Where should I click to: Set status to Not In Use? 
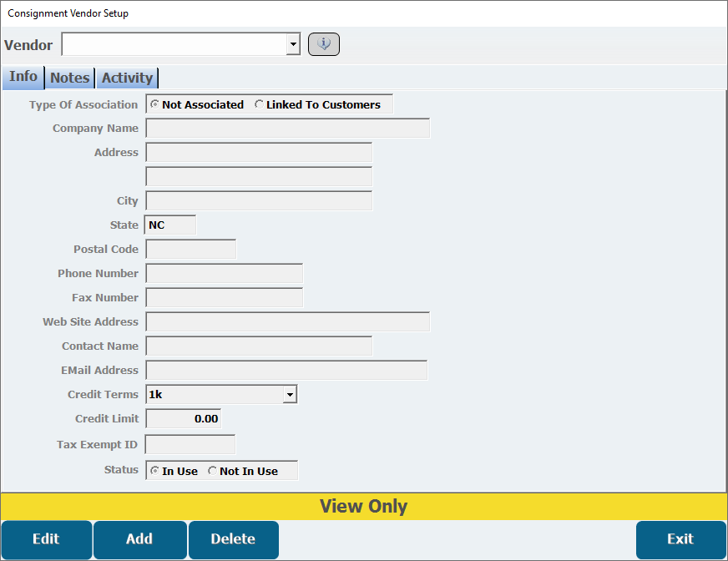pyautogui.click(x=213, y=471)
